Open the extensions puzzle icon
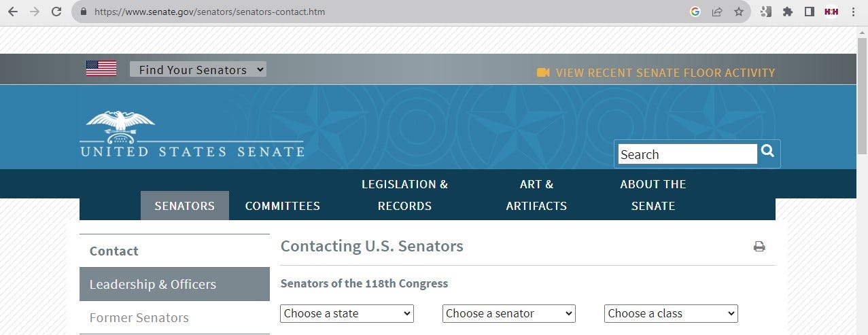The width and height of the screenshot is (868, 335). coord(788,12)
